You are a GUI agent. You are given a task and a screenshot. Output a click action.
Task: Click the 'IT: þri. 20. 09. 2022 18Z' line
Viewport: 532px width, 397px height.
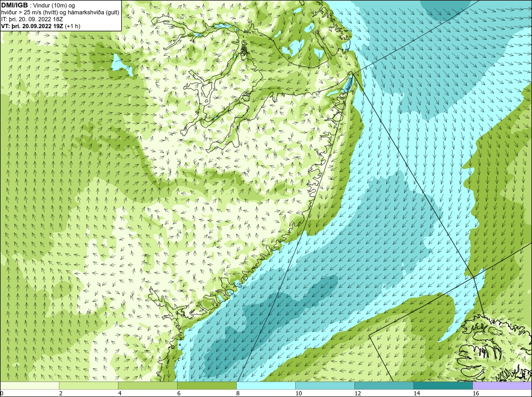[x=32, y=19]
